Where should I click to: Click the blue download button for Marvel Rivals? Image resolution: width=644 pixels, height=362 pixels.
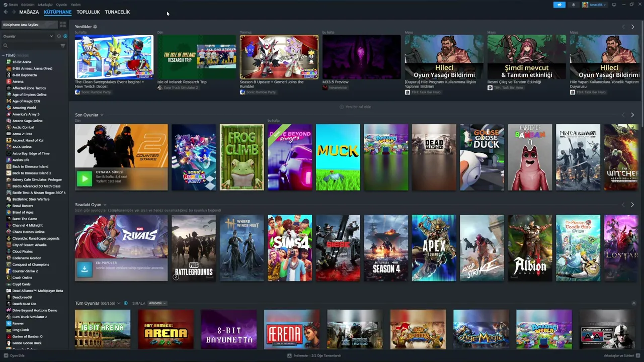point(85,269)
